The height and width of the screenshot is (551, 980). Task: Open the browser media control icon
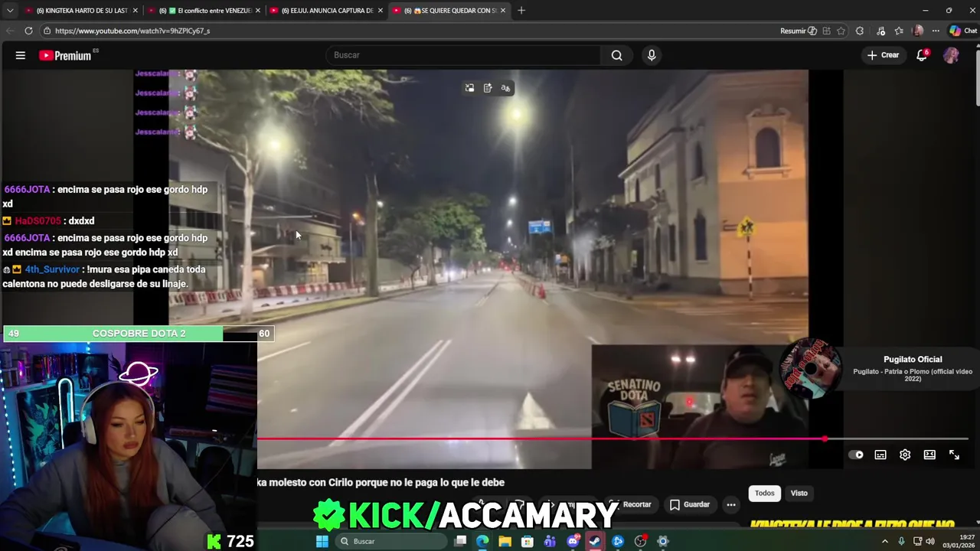tap(881, 31)
